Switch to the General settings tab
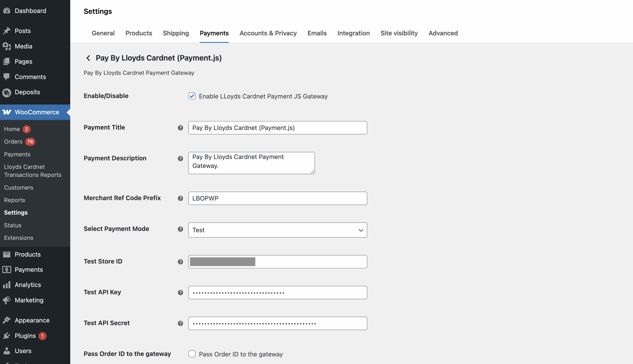 [x=103, y=33]
